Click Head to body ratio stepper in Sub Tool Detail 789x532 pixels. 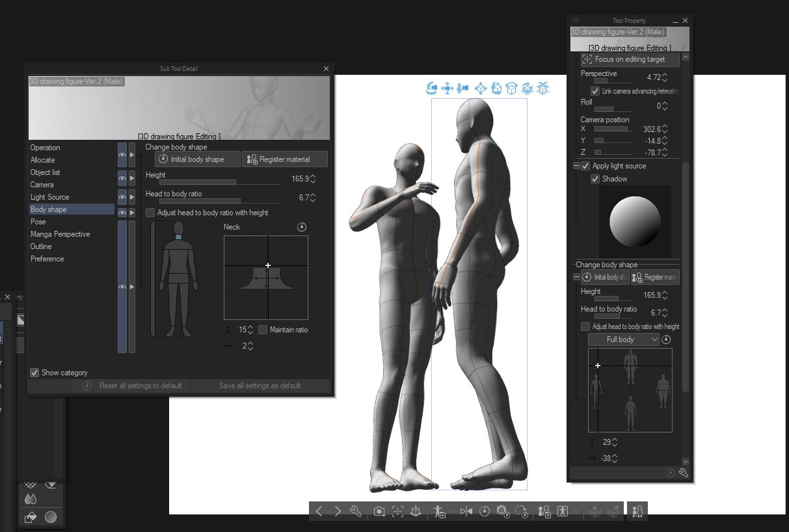pyautogui.click(x=313, y=197)
